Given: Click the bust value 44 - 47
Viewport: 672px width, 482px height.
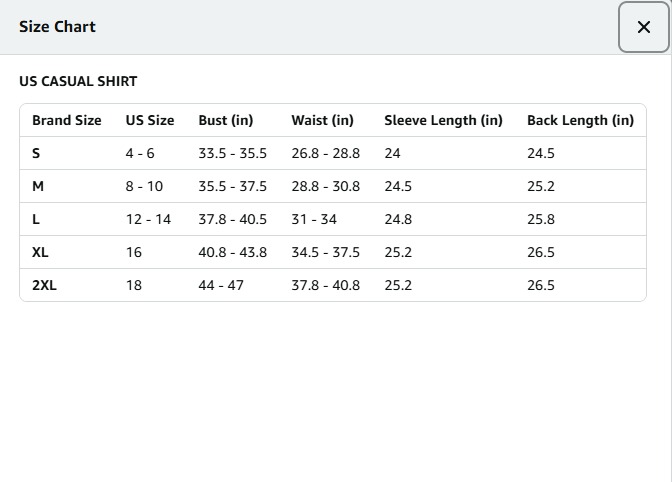Looking at the screenshot, I should pyautogui.click(x=221, y=285).
